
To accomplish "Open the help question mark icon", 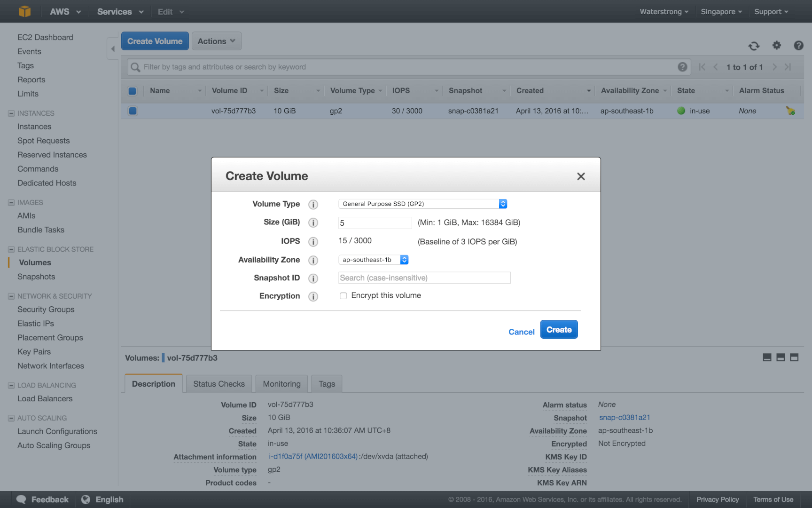I will pos(798,45).
